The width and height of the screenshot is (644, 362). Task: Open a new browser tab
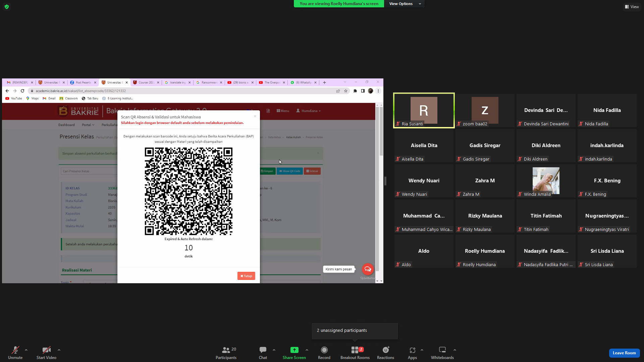tap(324, 82)
